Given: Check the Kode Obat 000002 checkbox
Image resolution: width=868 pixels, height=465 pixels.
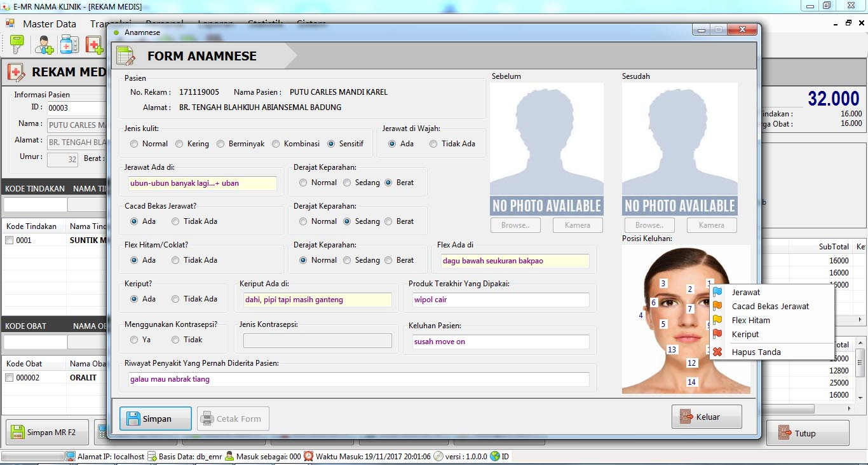Looking at the screenshot, I should tap(10, 378).
